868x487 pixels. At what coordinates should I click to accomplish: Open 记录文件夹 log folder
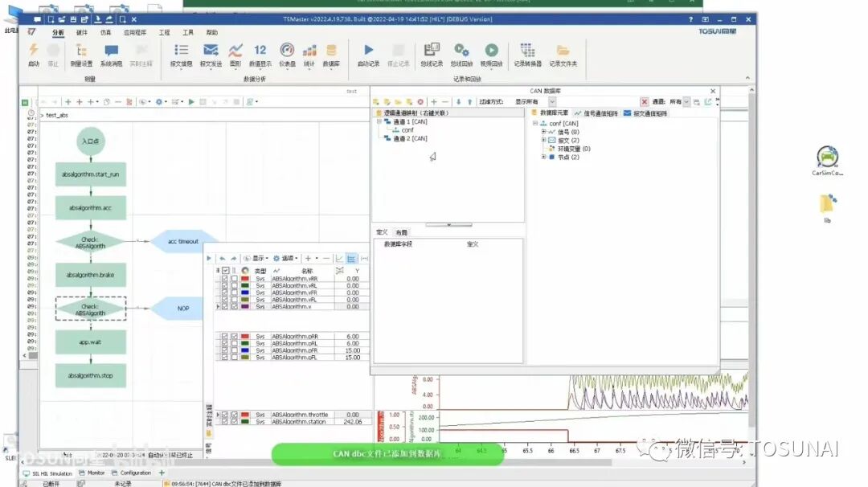point(563,55)
